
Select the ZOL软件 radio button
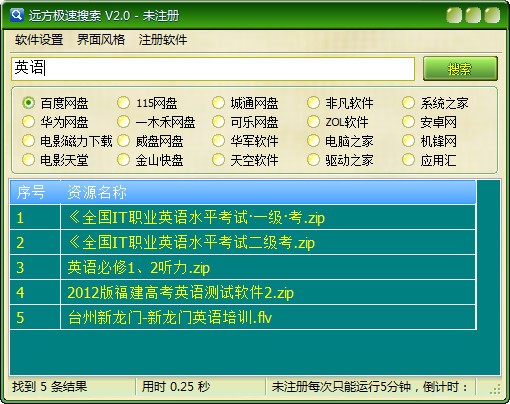(313, 122)
